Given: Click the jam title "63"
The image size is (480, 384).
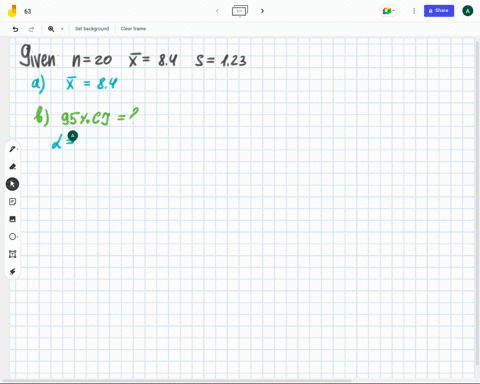Looking at the screenshot, I should click(x=28, y=11).
